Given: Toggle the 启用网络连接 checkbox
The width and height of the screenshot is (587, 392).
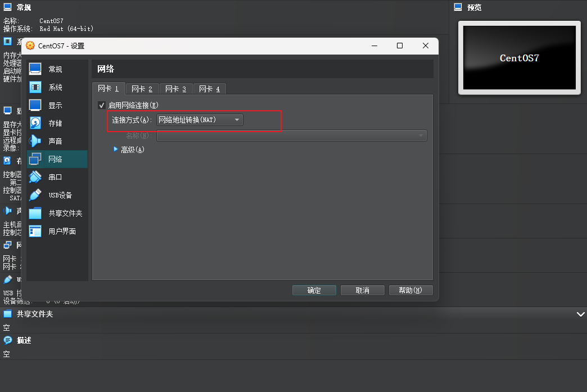Looking at the screenshot, I should point(101,105).
